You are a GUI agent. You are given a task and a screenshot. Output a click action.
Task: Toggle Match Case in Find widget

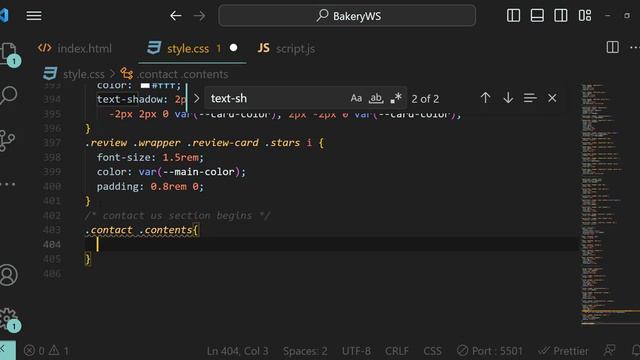356,98
